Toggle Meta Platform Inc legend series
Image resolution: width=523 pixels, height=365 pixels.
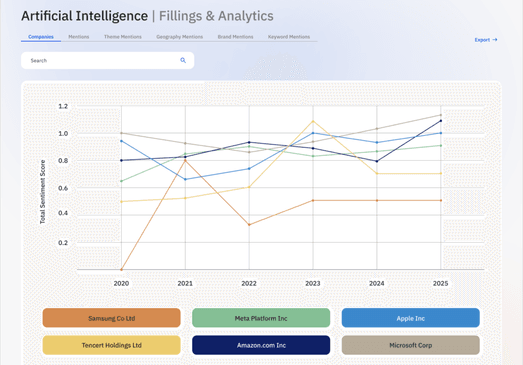(261, 318)
